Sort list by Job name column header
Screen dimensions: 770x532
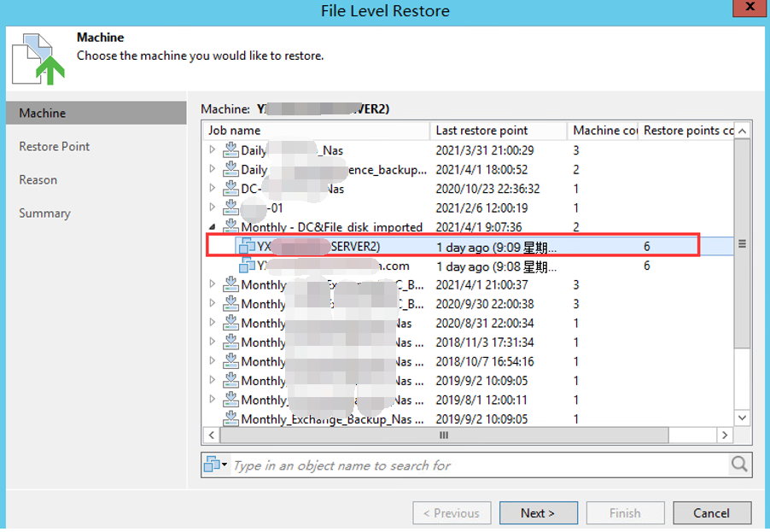click(318, 131)
